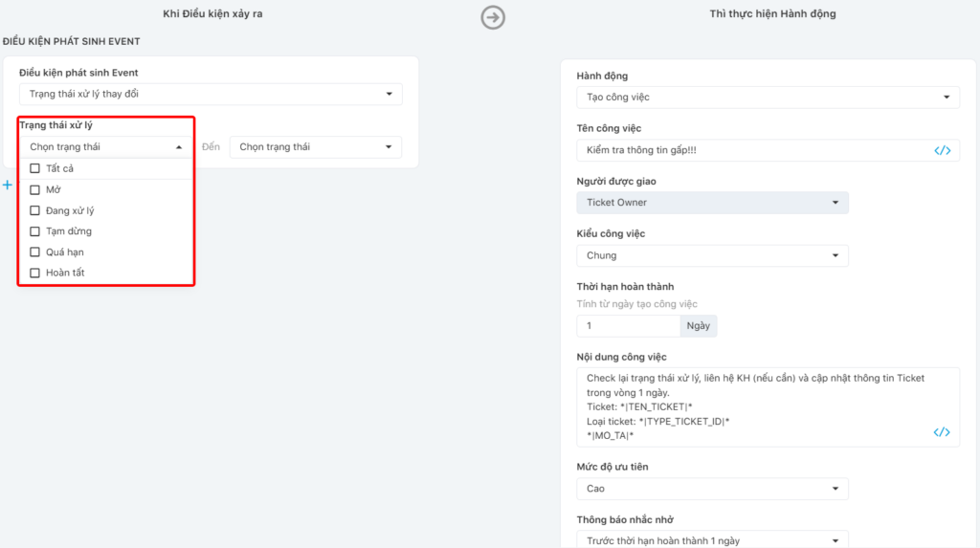980x548 pixels.
Task: Tick the Tất cả checkbox
Action: (35, 168)
